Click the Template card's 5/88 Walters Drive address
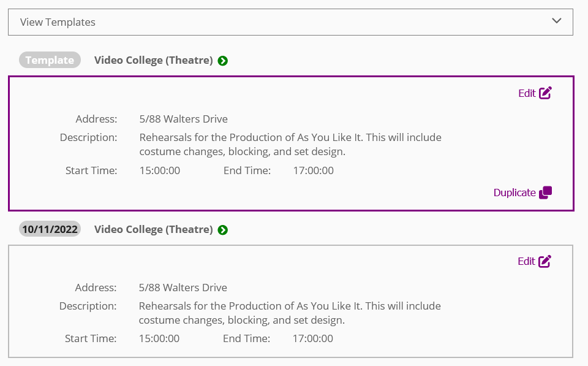The height and width of the screenshot is (366, 588). coord(184,119)
